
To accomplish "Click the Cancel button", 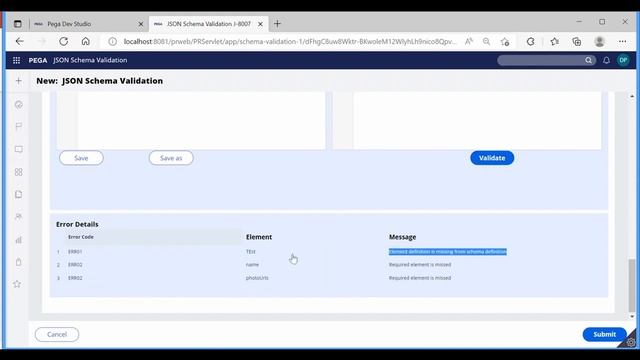I will (x=57, y=334).
